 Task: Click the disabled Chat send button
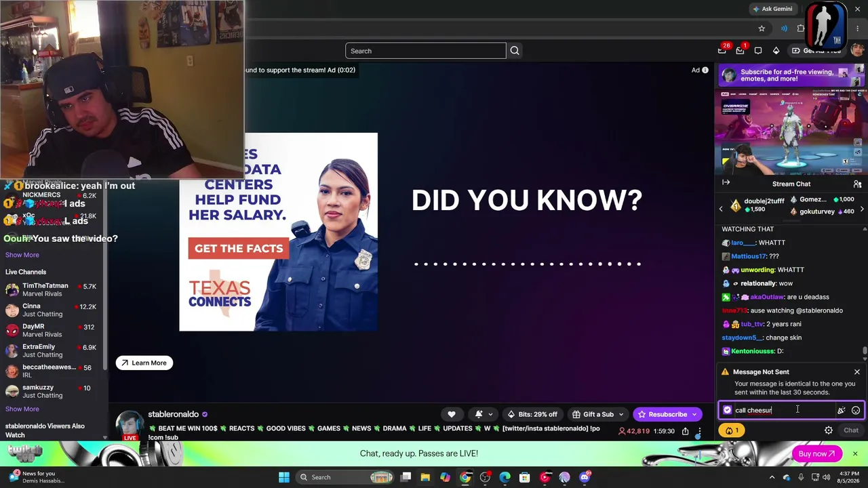click(x=850, y=430)
